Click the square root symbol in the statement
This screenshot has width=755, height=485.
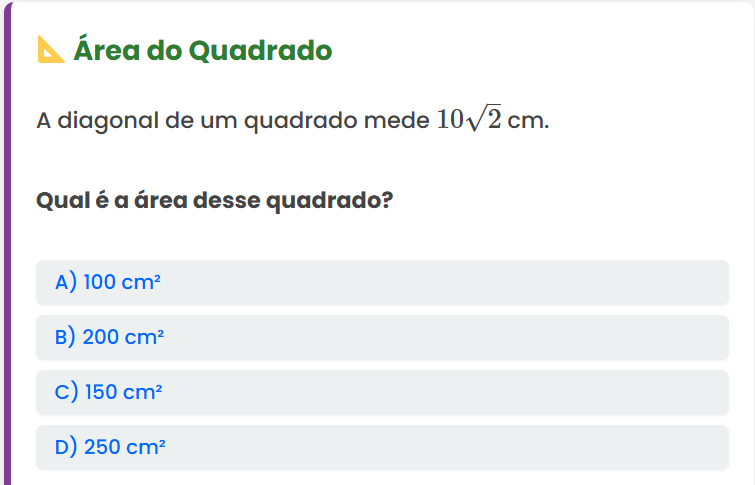point(479,120)
